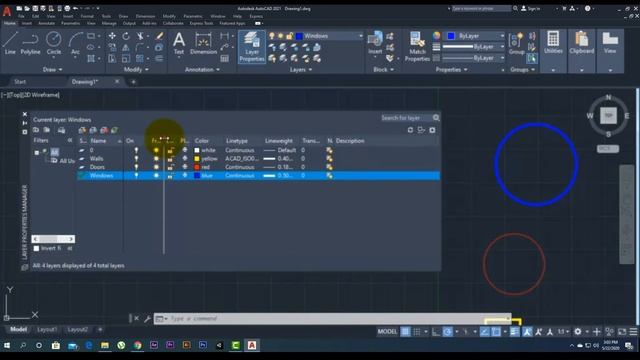
Task: Toggle plot icon for Doors layer
Action: pyautogui.click(x=185, y=167)
